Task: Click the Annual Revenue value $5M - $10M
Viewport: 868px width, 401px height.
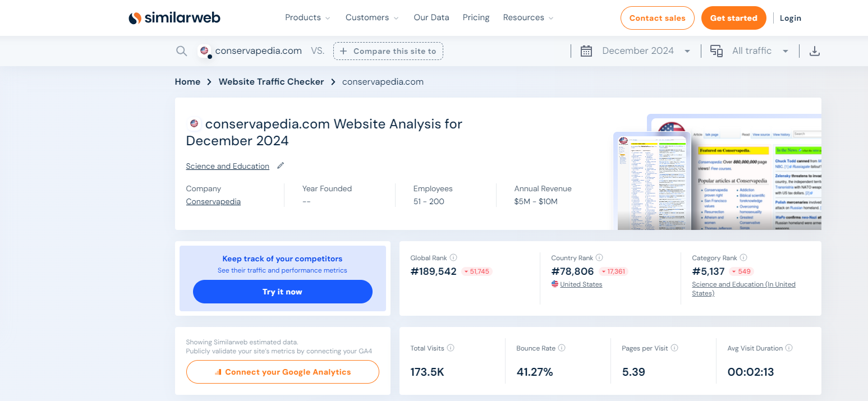Action: [x=536, y=201]
